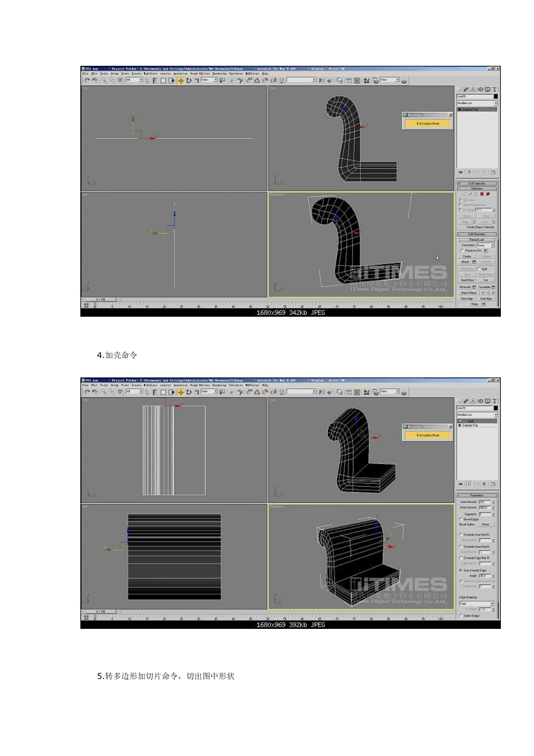Open Display panel tab in lower screenshot
534x756 pixels.
487,401
